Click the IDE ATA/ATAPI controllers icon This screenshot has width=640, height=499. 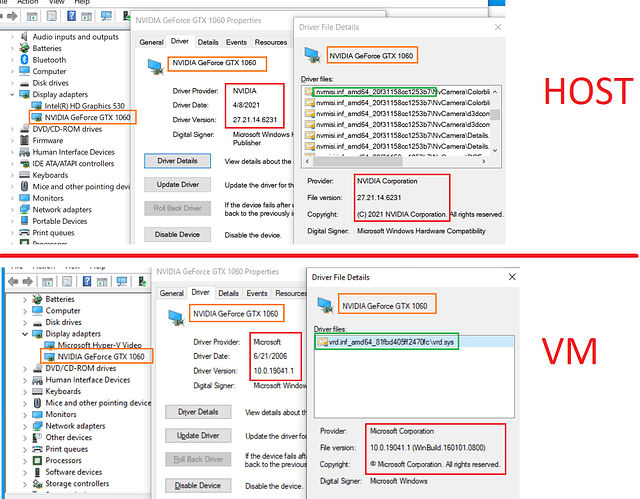tap(24, 164)
